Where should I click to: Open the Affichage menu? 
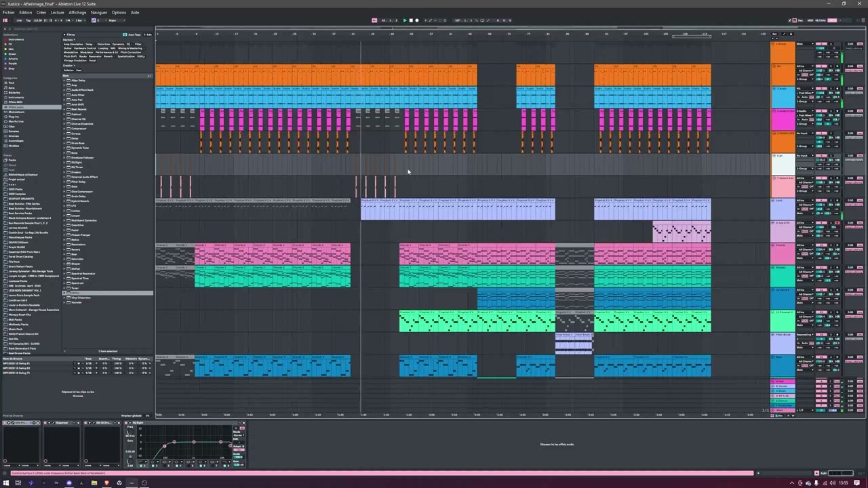tap(77, 12)
